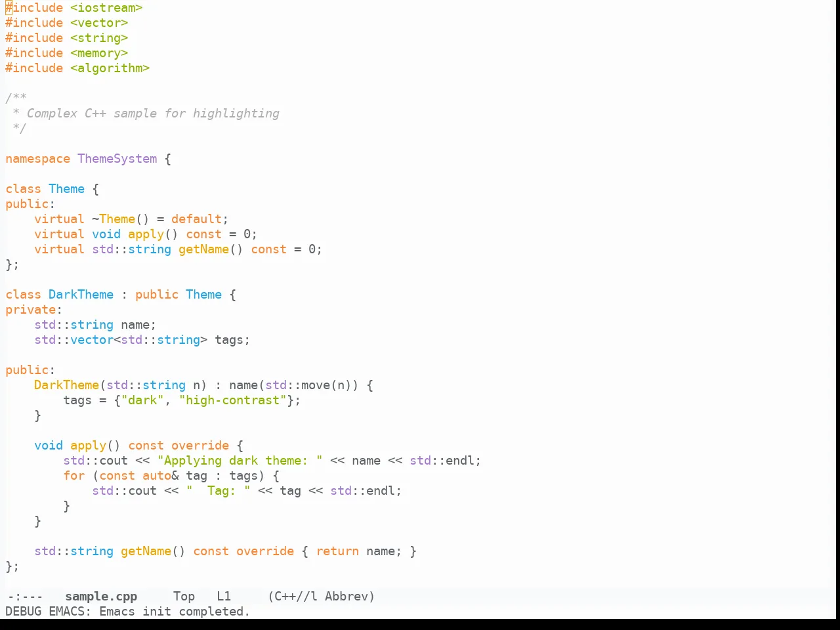Click the " Tag: " string literal
The image size is (840, 630).
pyautogui.click(x=218, y=491)
